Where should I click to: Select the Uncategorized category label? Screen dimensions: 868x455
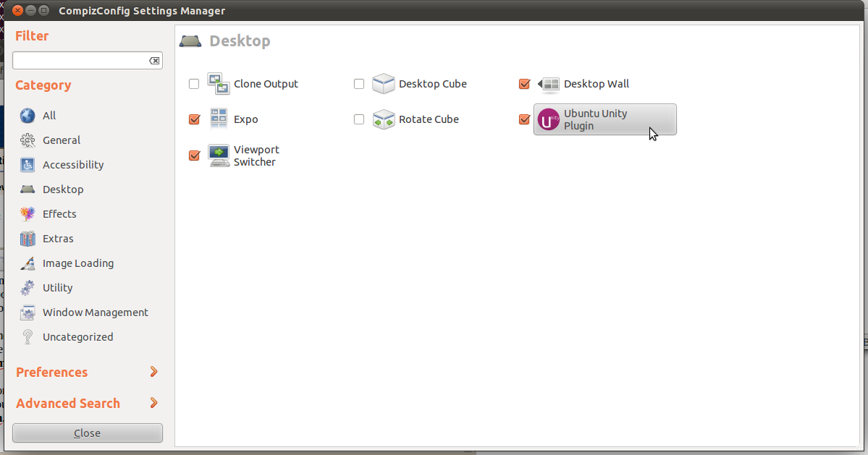click(x=77, y=337)
